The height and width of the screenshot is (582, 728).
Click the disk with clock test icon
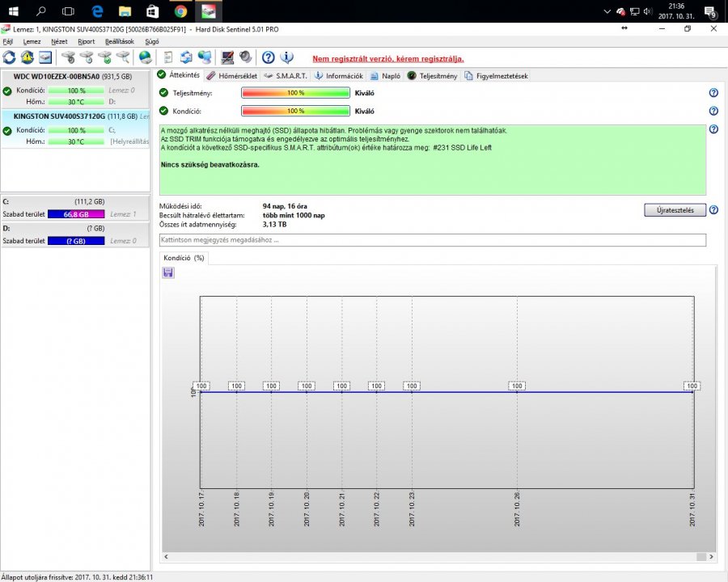coord(87,57)
